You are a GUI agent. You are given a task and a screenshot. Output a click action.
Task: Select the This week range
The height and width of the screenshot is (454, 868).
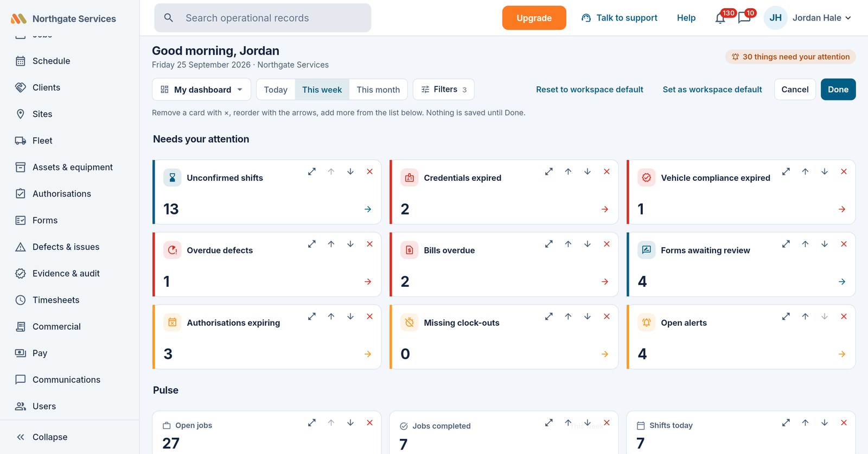(x=322, y=90)
